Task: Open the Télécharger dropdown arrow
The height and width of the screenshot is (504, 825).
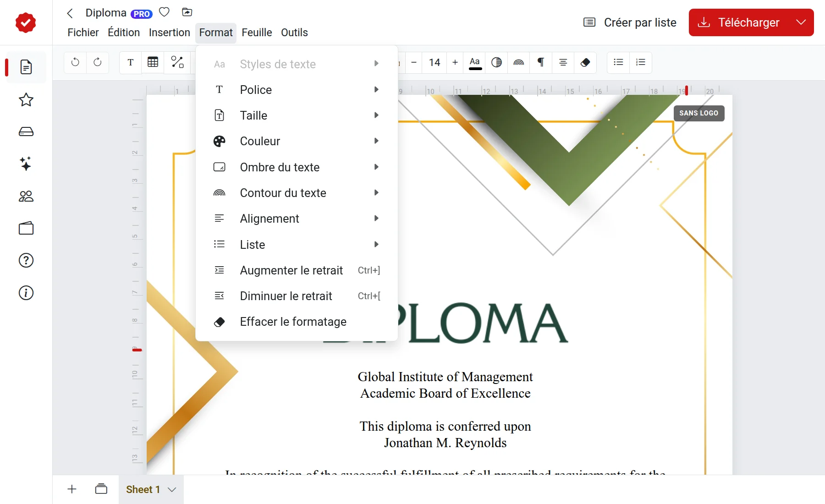Action: 801,22
